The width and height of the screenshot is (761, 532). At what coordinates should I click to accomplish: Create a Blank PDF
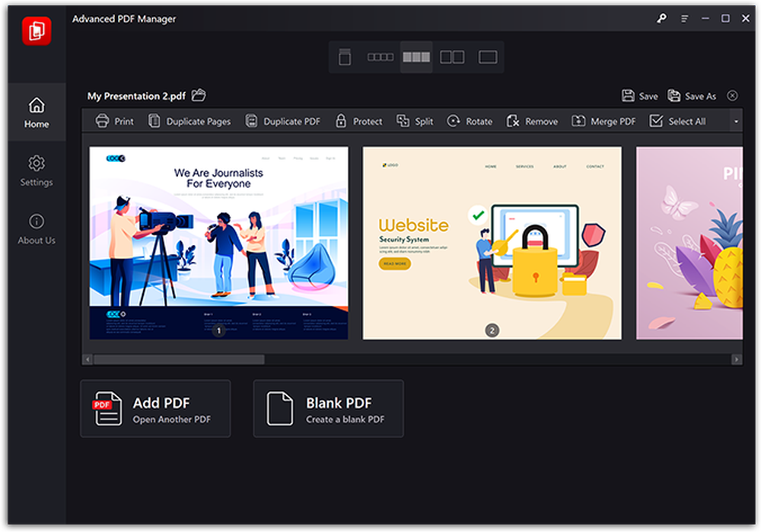(x=328, y=409)
